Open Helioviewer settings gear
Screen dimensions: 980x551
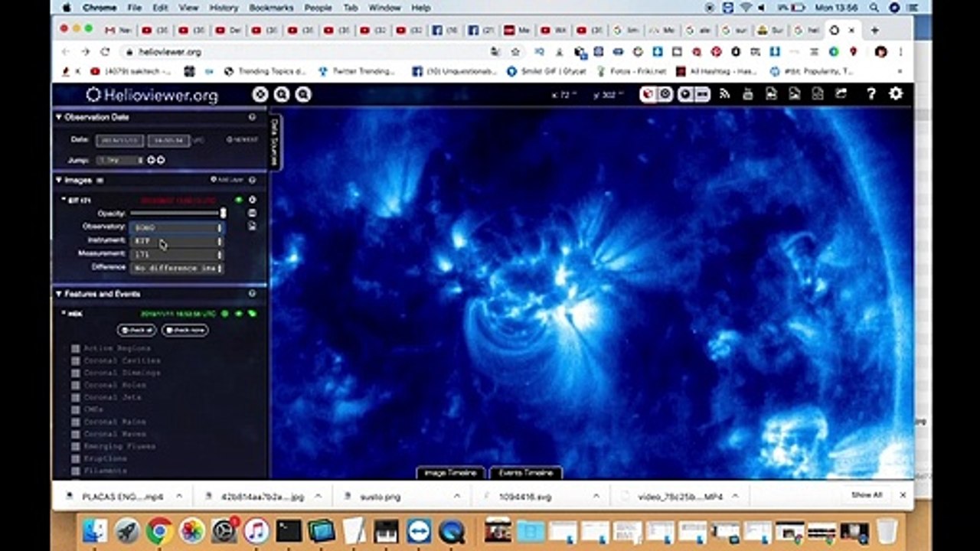(896, 93)
